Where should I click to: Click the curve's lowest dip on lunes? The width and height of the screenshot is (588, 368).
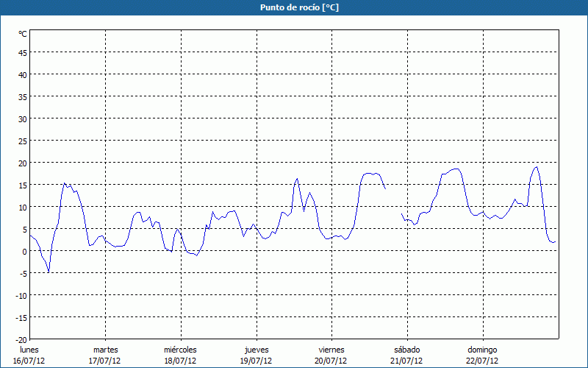(x=49, y=272)
